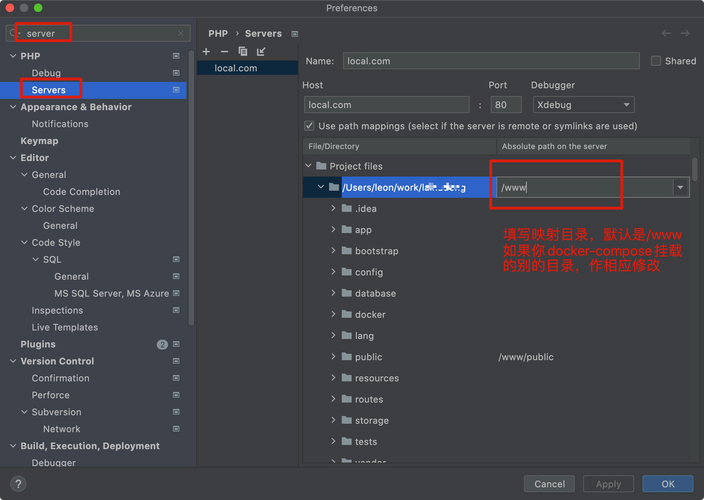Navigate back with the left arrow
The width and height of the screenshot is (704, 500).
666,33
